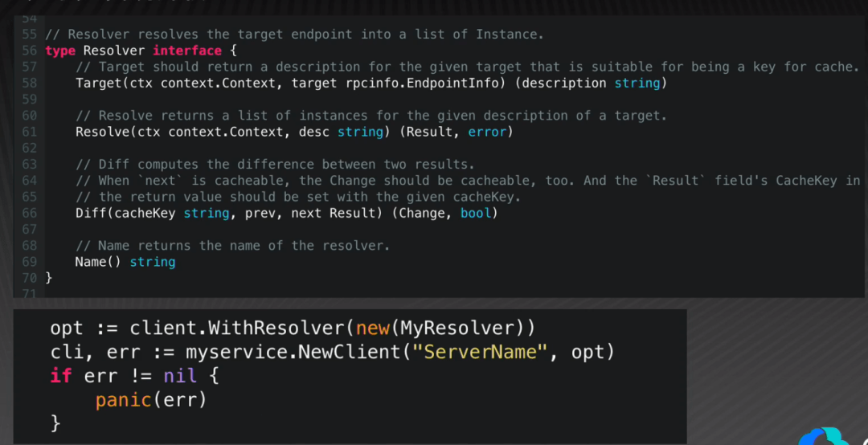Image resolution: width=868 pixels, height=445 pixels.
Task: Click the Resolve method name on line 61
Action: [102, 132]
